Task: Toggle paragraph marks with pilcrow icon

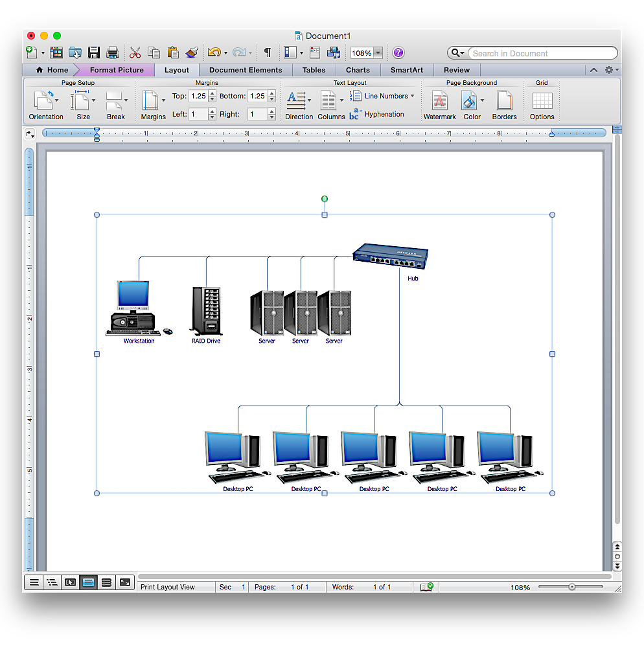Action: pyautogui.click(x=268, y=52)
